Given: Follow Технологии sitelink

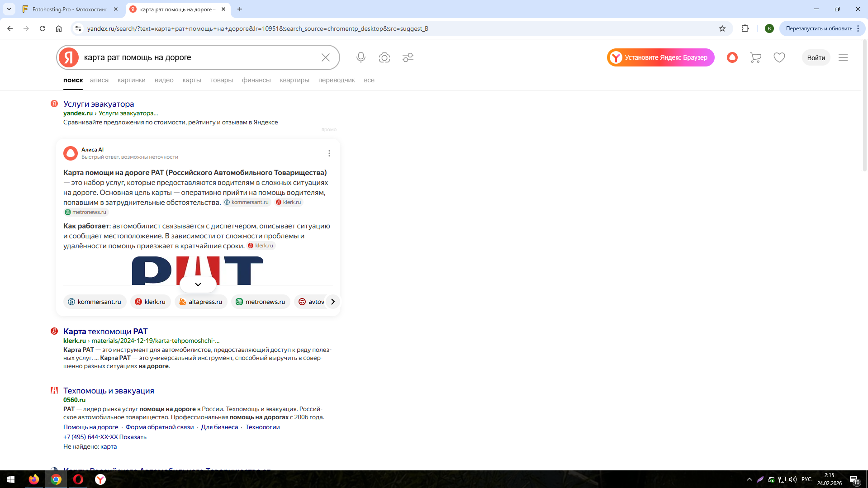Looking at the screenshot, I should 263,427.
